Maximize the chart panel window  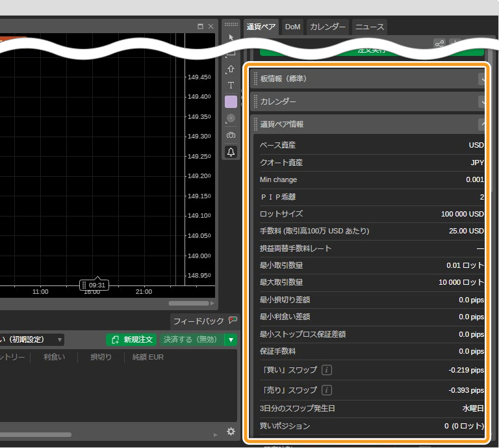click(200, 27)
